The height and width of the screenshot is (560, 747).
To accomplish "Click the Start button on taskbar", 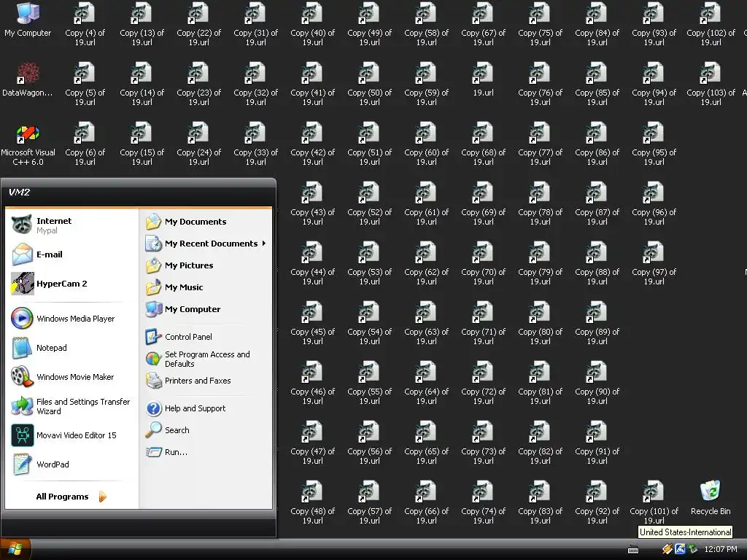I will pyautogui.click(x=15, y=549).
